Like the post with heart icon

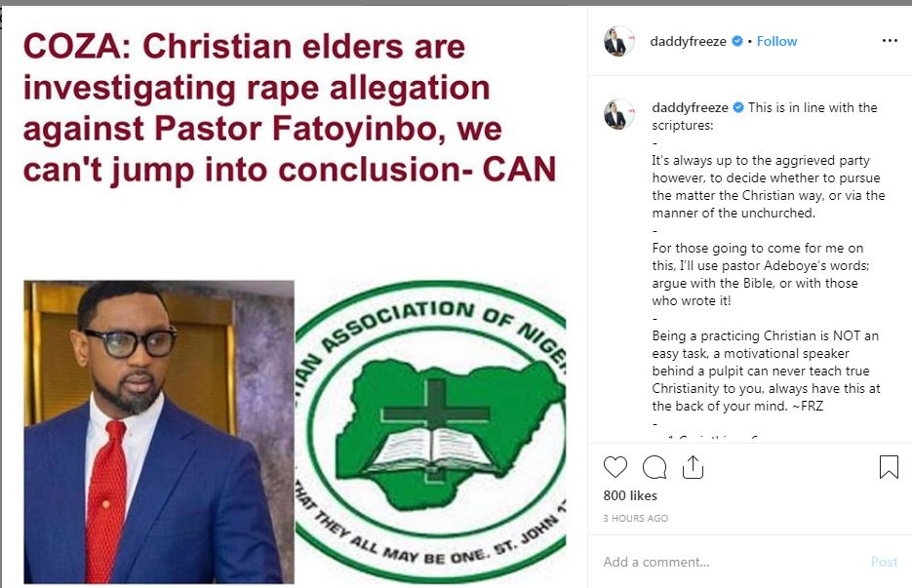pyautogui.click(x=615, y=468)
